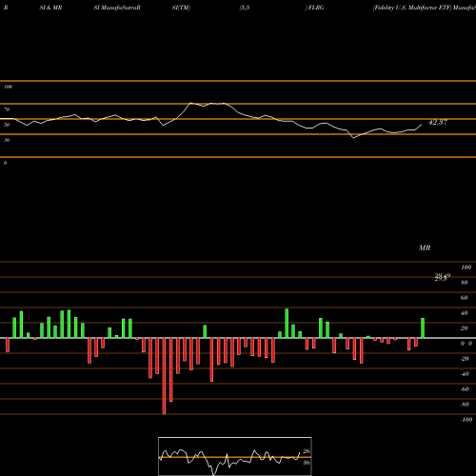Screen dimensions: 476x476
Task: Click the MR axis label 60
Action: (465, 298)
